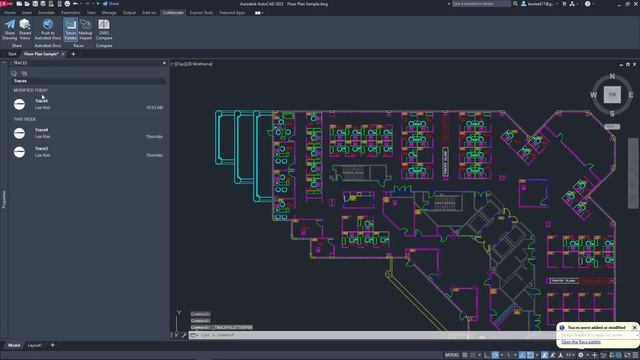The image size is (640, 360).
Task: Click the Help question mark icon
Action: click(587, 4)
